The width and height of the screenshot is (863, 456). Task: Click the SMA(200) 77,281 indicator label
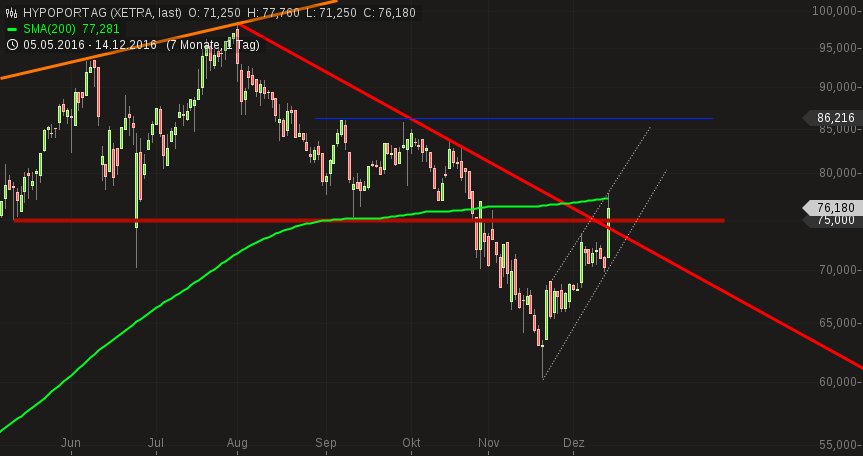pyautogui.click(x=71, y=29)
